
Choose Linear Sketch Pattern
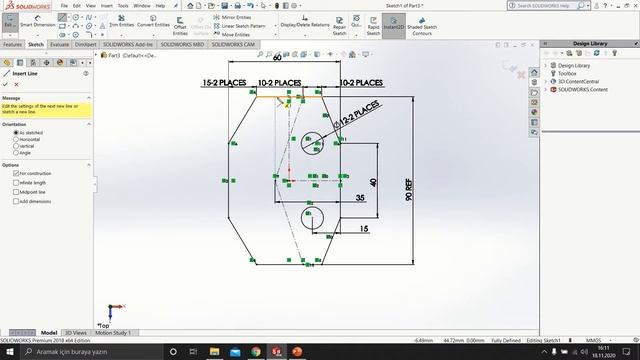coord(239,26)
